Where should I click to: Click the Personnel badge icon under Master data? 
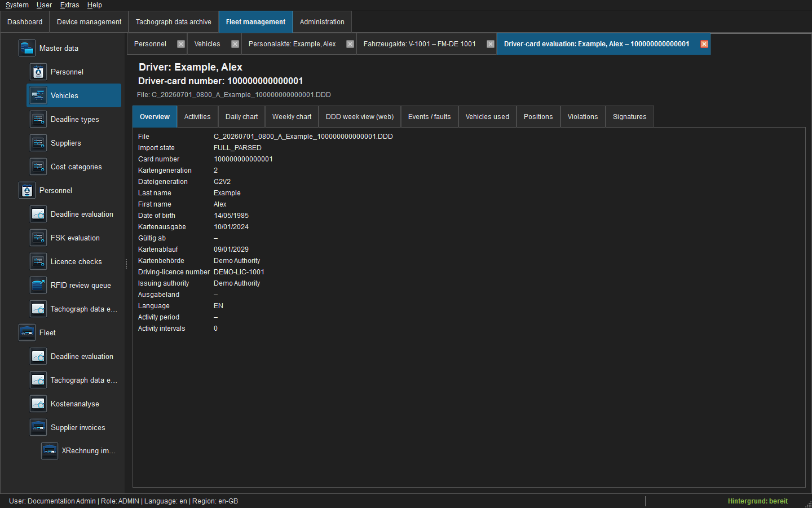click(x=38, y=72)
